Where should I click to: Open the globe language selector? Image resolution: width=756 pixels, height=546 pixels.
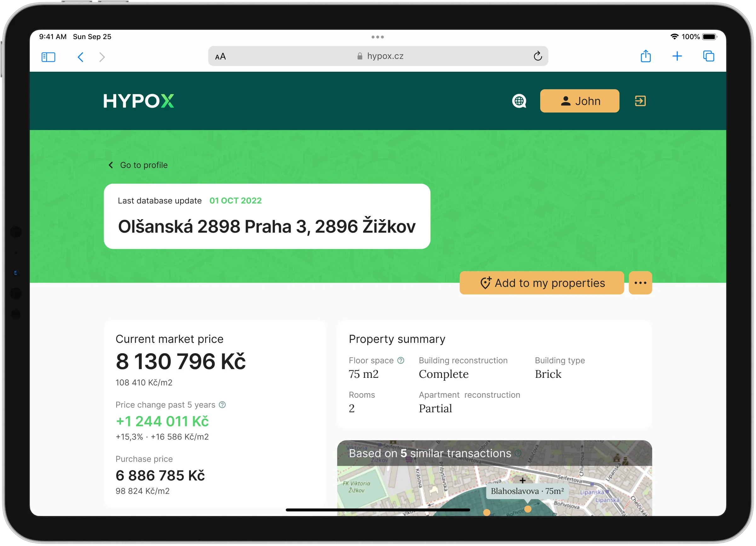519,101
